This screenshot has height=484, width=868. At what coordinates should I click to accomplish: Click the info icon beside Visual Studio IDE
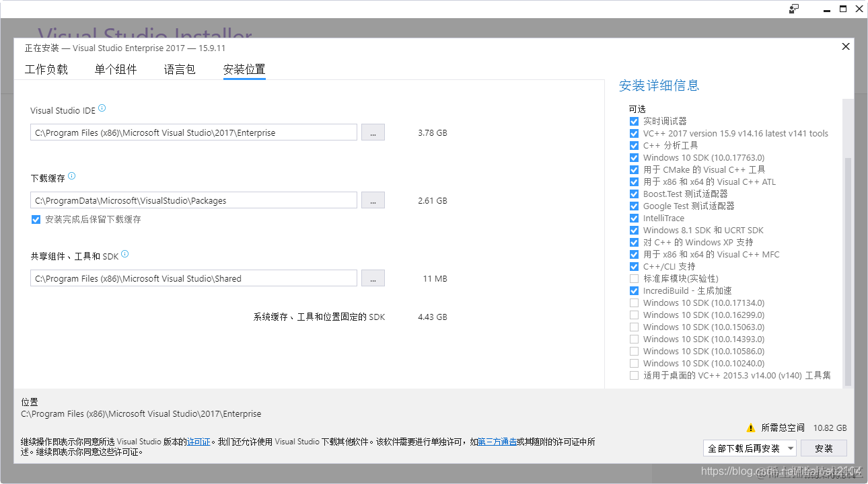tap(102, 108)
